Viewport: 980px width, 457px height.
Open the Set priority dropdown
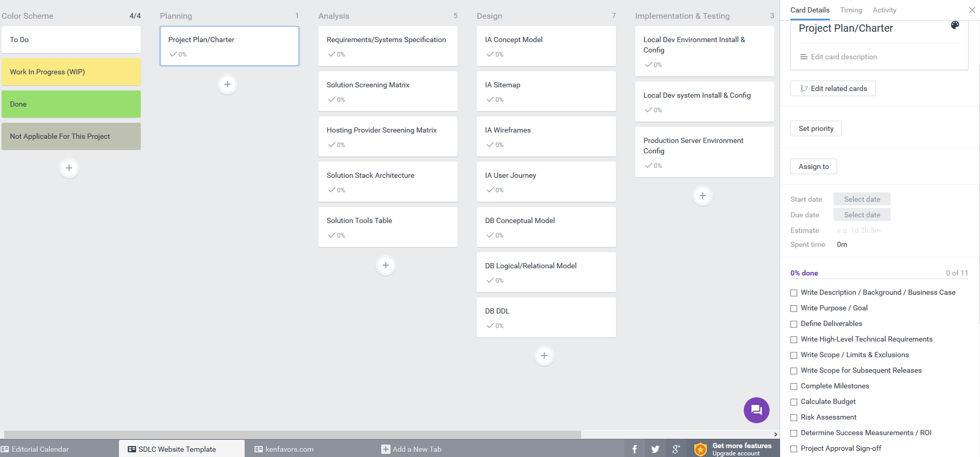816,128
